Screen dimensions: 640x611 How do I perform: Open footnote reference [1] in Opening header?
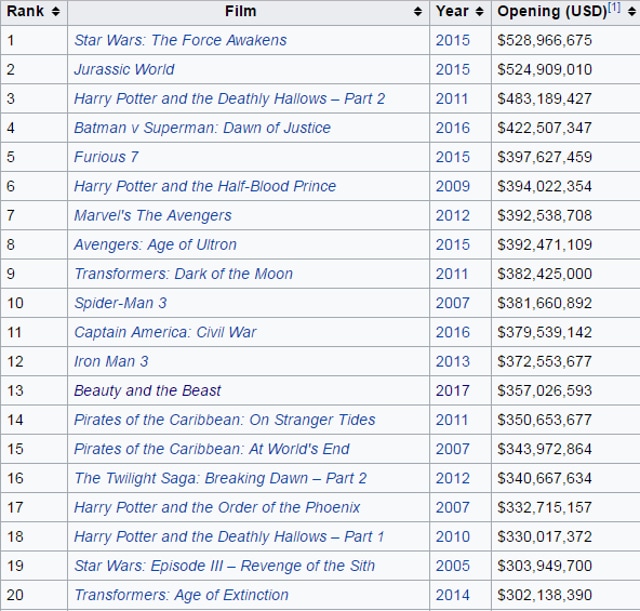tap(614, 8)
